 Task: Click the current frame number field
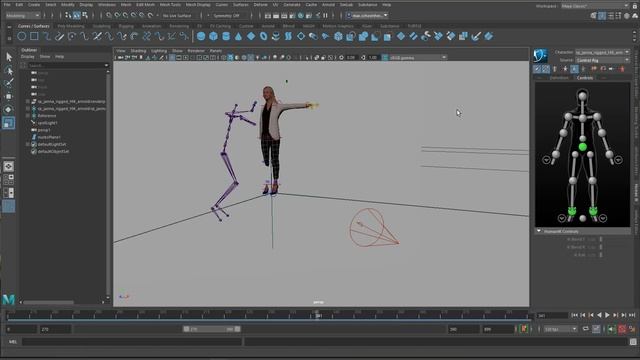(552, 316)
